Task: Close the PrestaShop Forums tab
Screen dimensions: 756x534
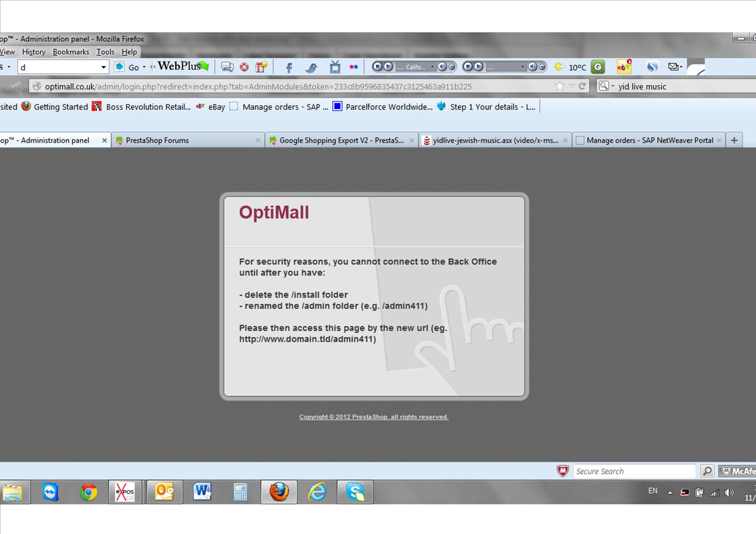Action: click(x=258, y=140)
